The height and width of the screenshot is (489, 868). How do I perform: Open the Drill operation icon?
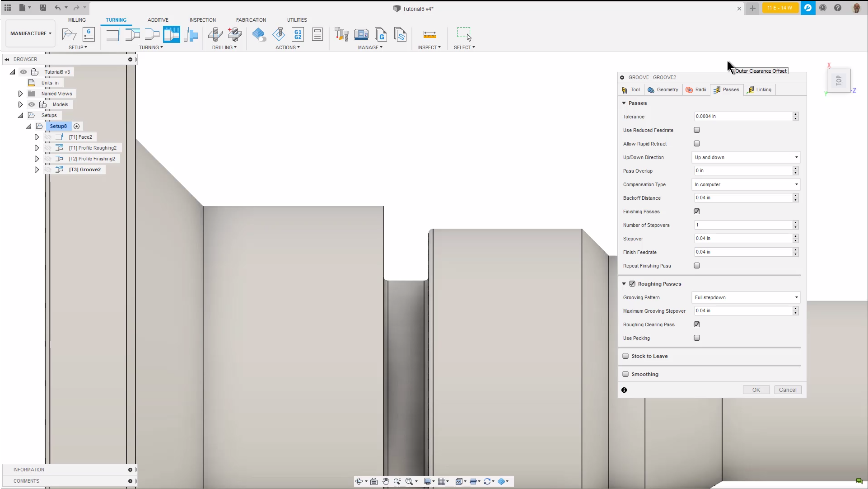click(x=215, y=34)
